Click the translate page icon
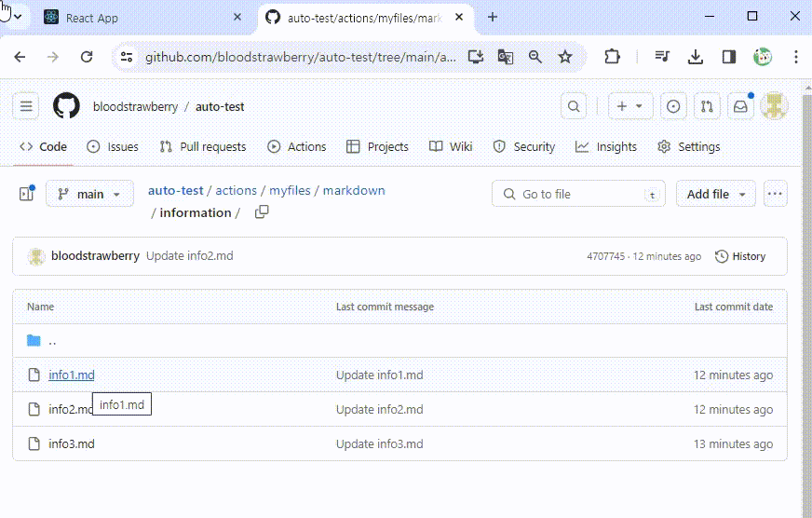This screenshot has width=812, height=518. pos(505,57)
